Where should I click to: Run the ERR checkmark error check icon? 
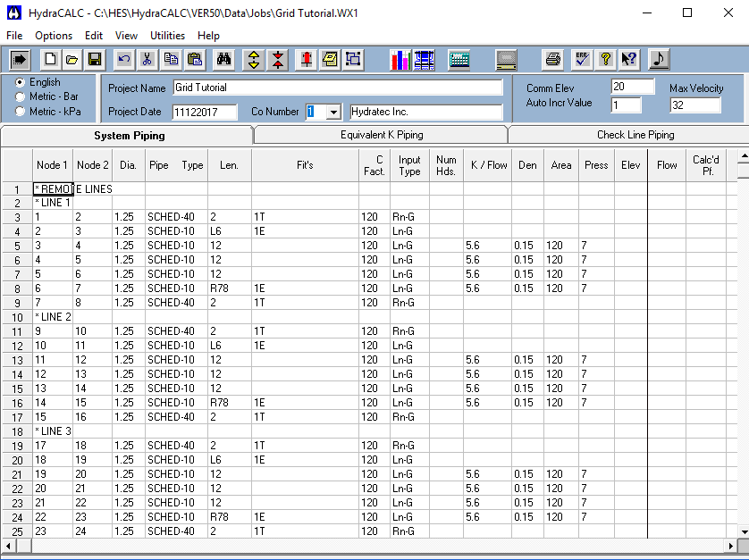(582, 59)
